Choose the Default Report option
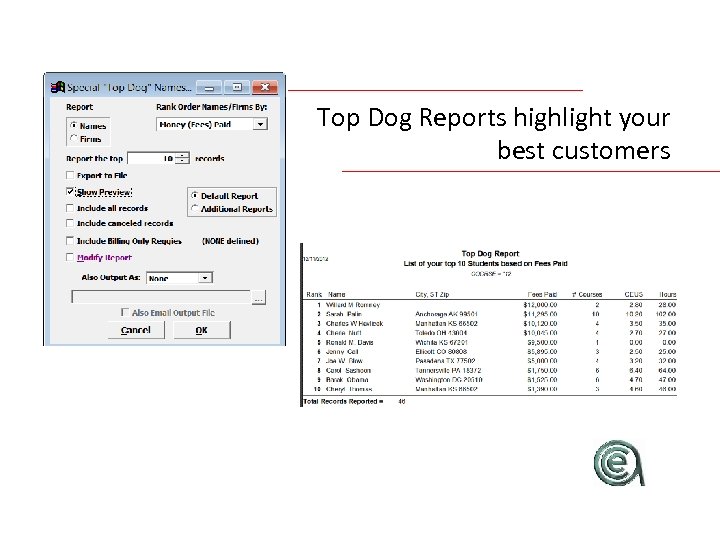This screenshot has height=540, width=720. [195, 196]
